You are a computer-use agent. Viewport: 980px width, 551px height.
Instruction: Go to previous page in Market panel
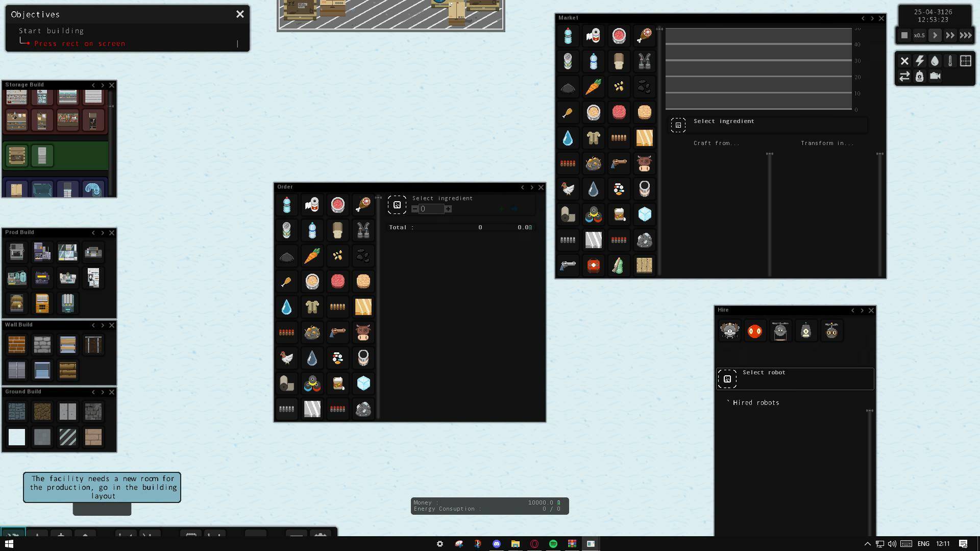[x=863, y=18]
